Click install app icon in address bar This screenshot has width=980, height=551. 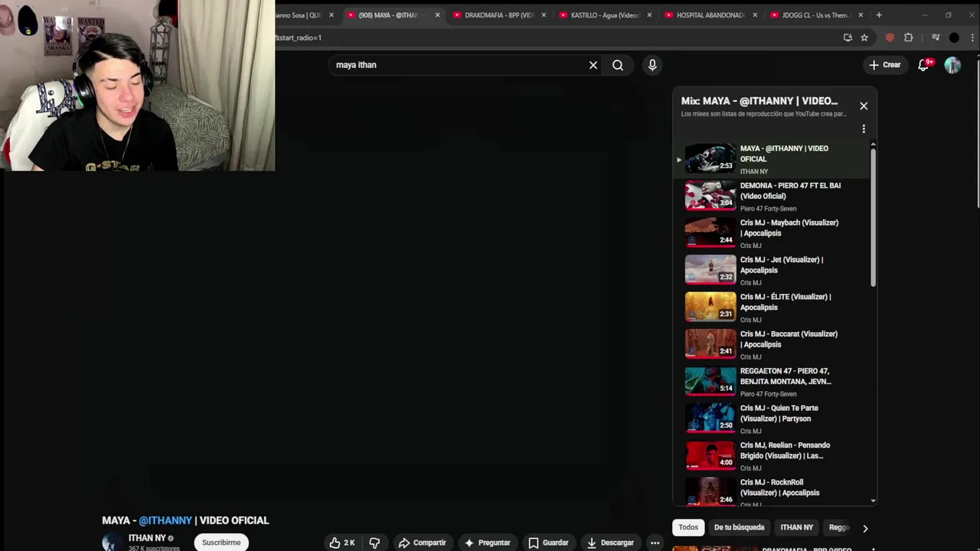pos(848,37)
